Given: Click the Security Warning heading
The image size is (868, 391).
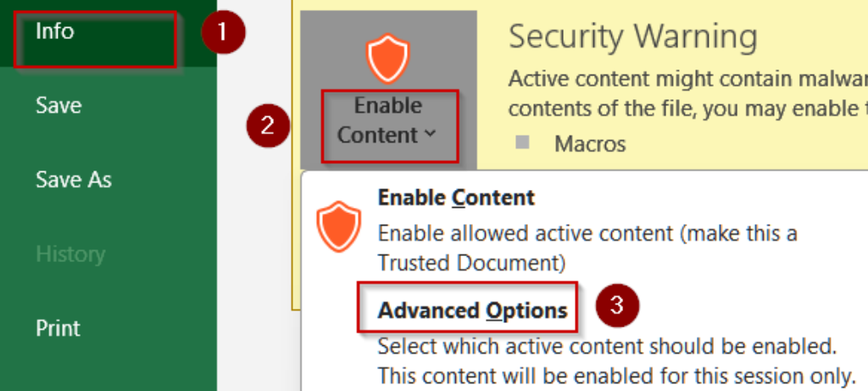Looking at the screenshot, I should [x=632, y=36].
